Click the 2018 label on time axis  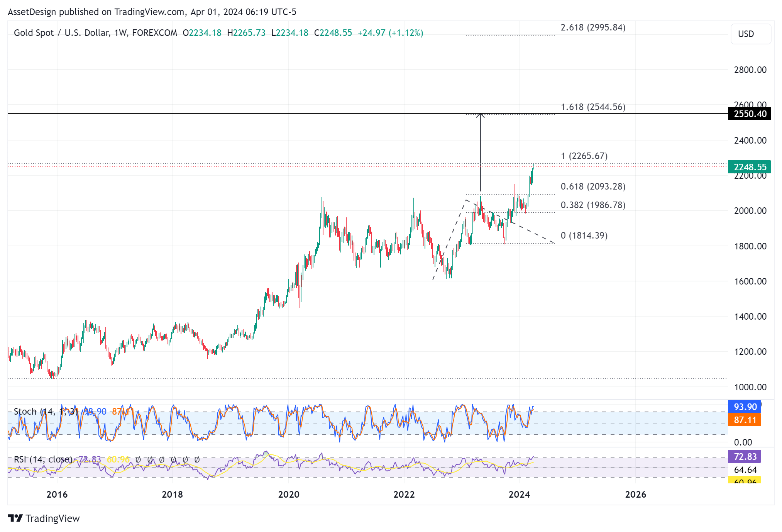tap(172, 494)
